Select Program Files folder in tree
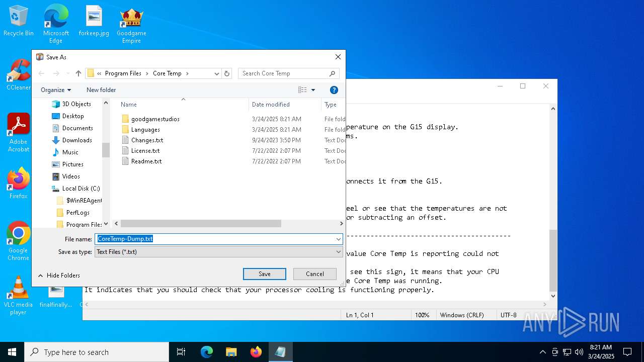644x362 pixels. point(79,225)
